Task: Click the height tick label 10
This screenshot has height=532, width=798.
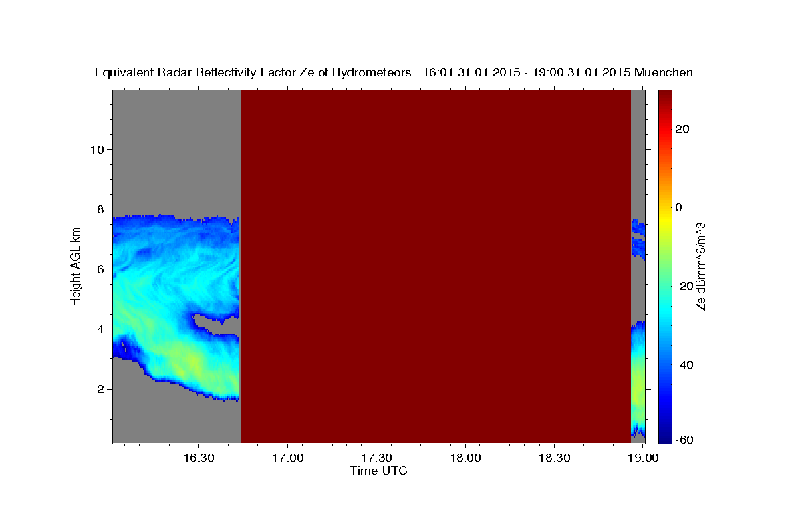Action: [x=97, y=149]
